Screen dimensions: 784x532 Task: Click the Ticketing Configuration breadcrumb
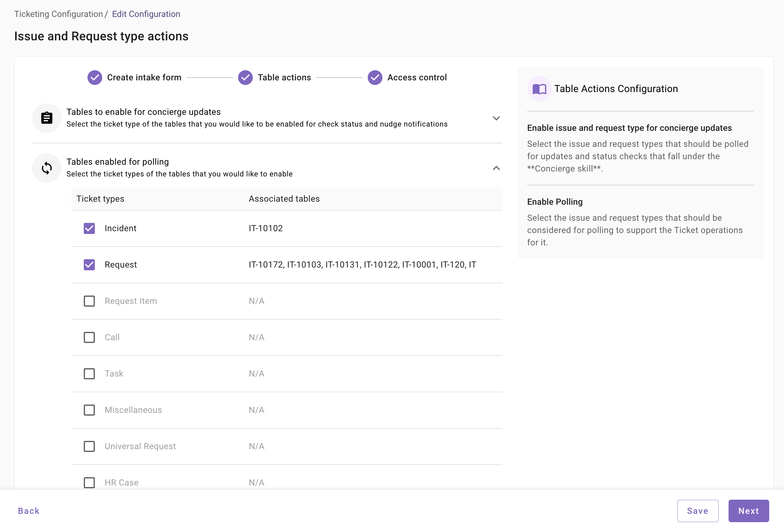click(59, 14)
